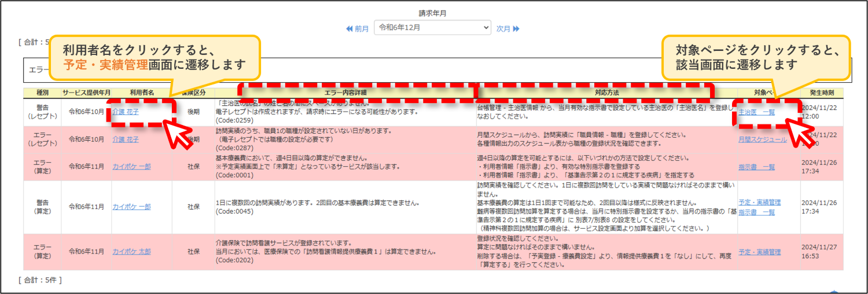Open 指示書 一覧 link in Code:0001 row
Viewport: 868px width, 294px height.
click(x=756, y=167)
